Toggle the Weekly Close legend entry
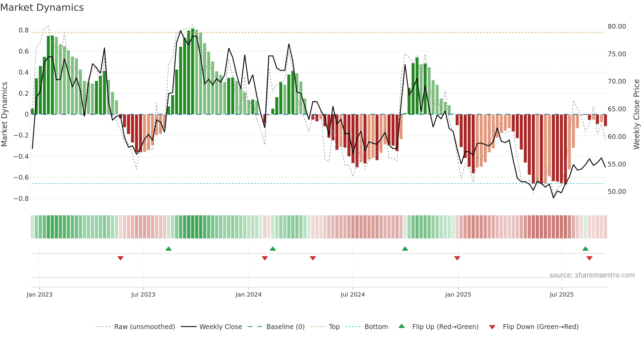Viewport: 644px width, 362px height. (x=211, y=327)
